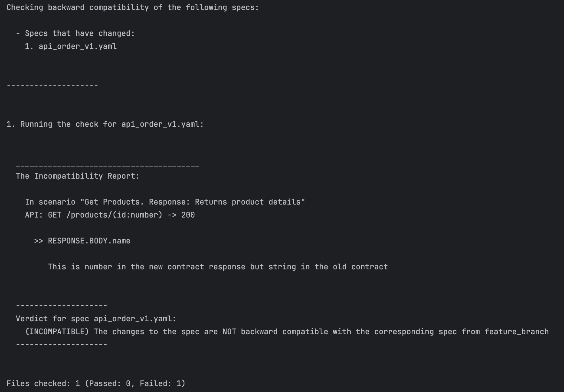Click the "Checking backward compatibility" header line
The image size is (564, 392).
click(x=133, y=8)
